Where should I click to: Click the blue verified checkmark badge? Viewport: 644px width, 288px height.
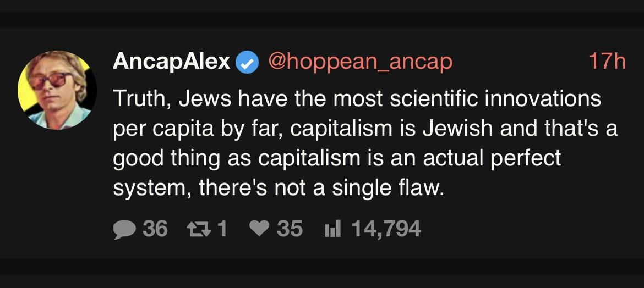[247, 63]
